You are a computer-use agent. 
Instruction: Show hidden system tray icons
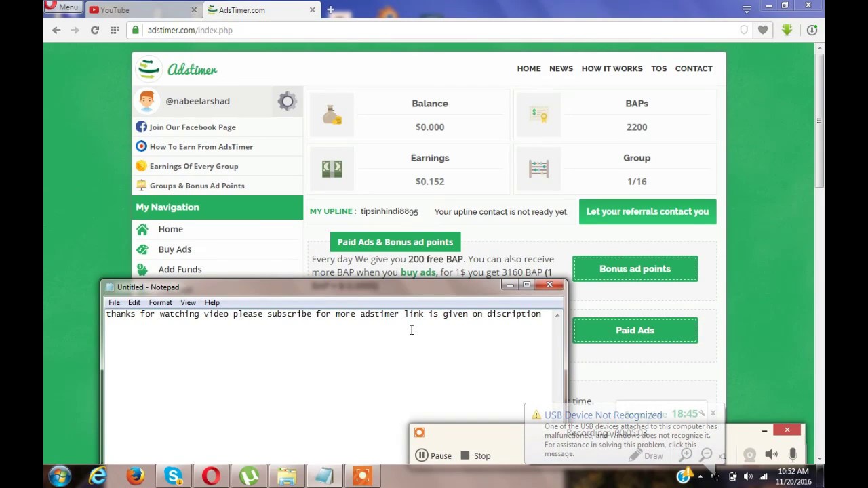pos(699,476)
